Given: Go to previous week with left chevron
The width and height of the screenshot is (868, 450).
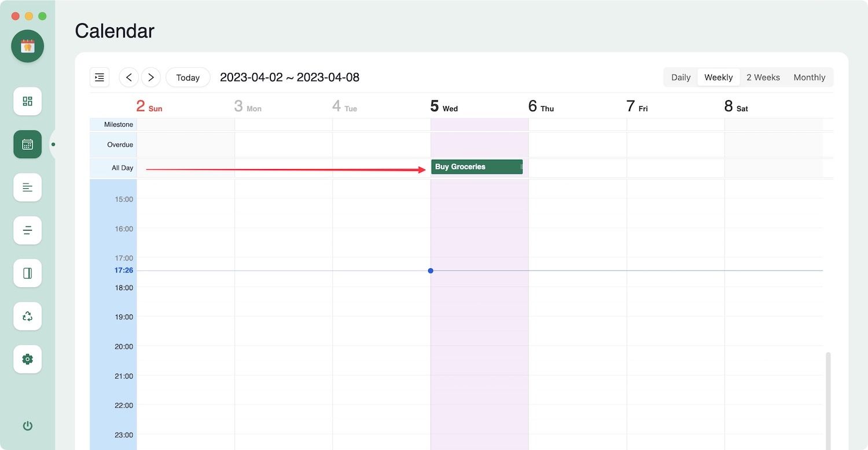Looking at the screenshot, I should click(x=128, y=77).
